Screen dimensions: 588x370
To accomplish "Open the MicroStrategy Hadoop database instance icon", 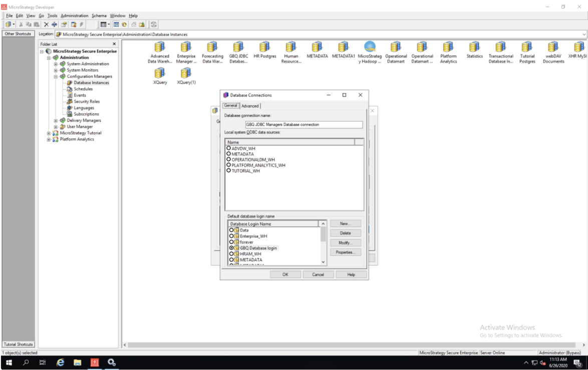I will pos(370,48).
